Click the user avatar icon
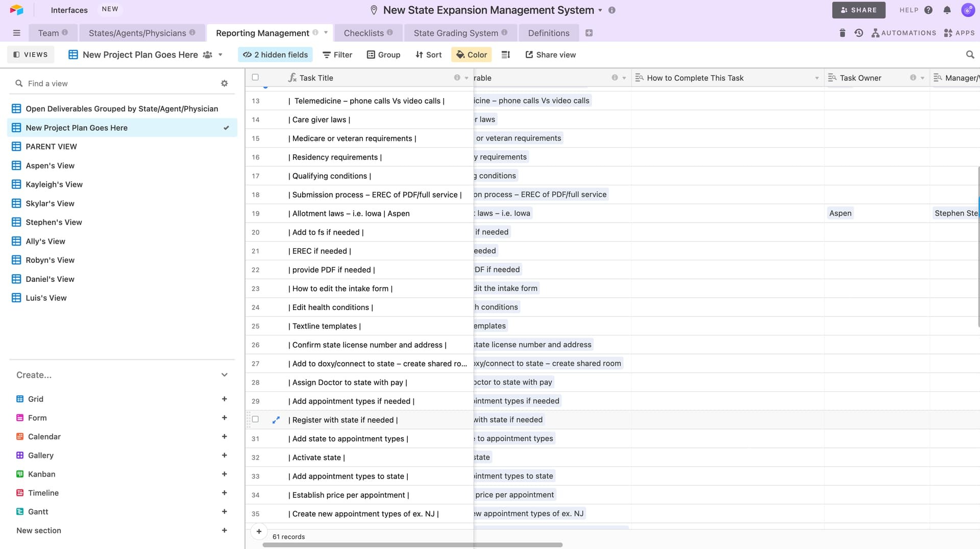The height and width of the screenshot is (549, 980). [968, 10]
